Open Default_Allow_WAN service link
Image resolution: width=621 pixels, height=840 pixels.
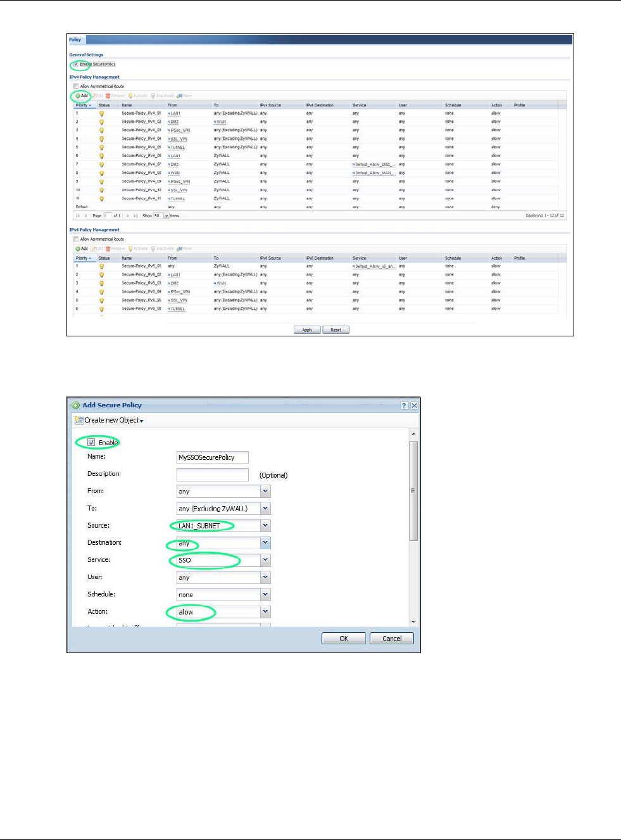(x=375, y=173)
